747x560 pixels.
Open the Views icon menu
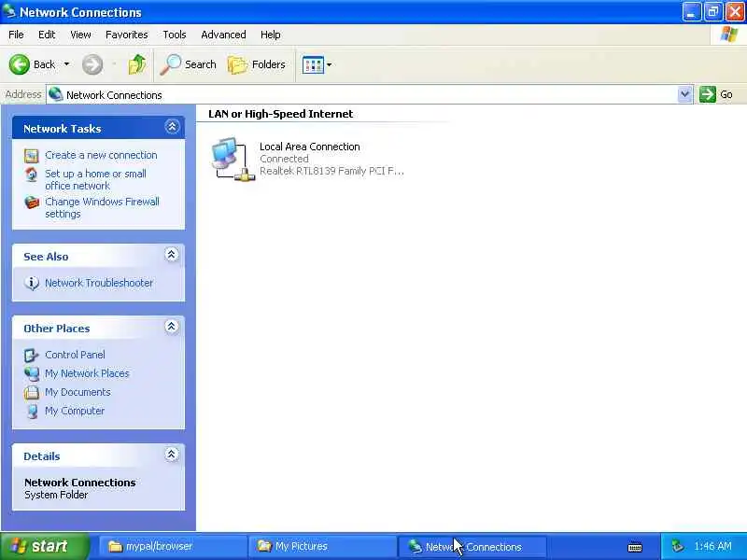tap(313, 64)
